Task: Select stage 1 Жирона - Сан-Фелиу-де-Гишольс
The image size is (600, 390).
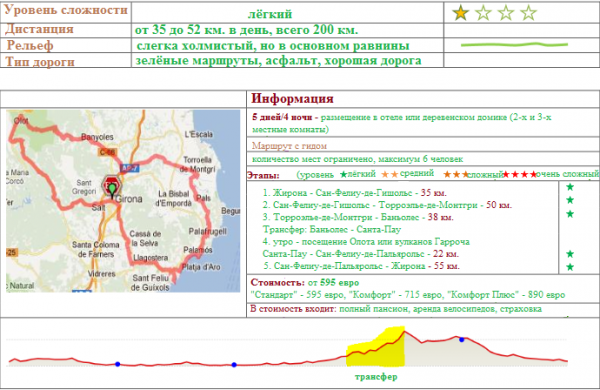Action: click(x=355, y=193)
